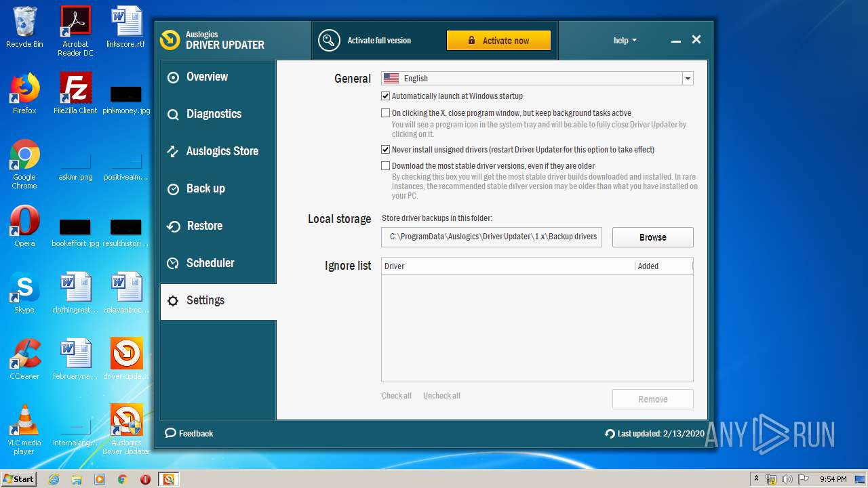The image size is (868, 488).
Task: Click the backup drivers folder path field
Action: (x=492, y=237)
